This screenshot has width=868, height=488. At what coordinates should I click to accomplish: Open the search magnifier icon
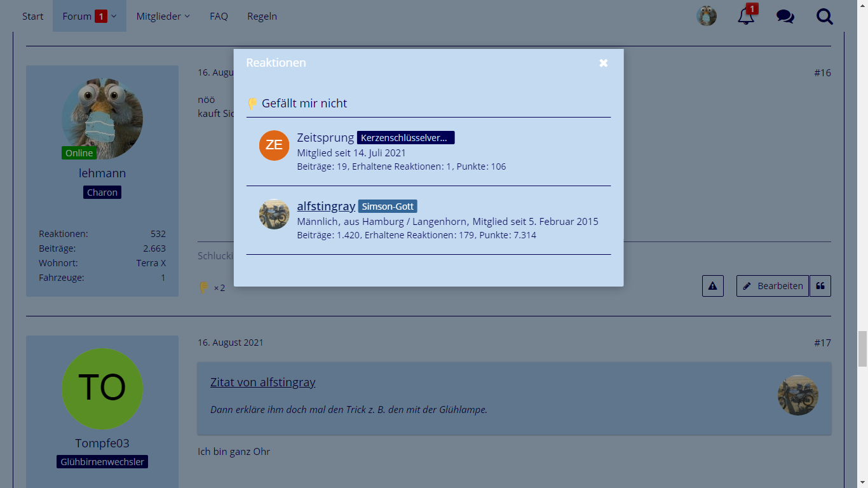coord(825,16)
